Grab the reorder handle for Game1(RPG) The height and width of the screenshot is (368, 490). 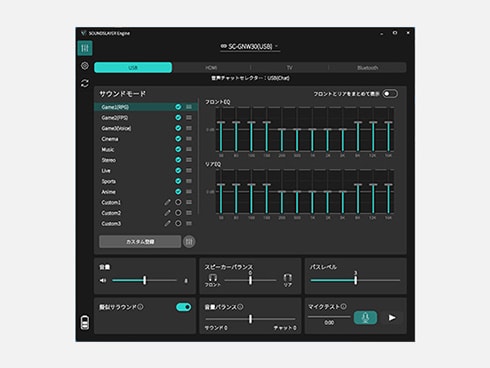pyautogui.click(x=189, y=107)
